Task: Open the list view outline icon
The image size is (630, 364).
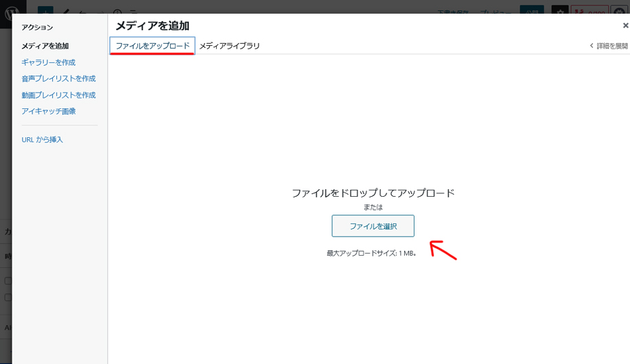Action: 132,11
